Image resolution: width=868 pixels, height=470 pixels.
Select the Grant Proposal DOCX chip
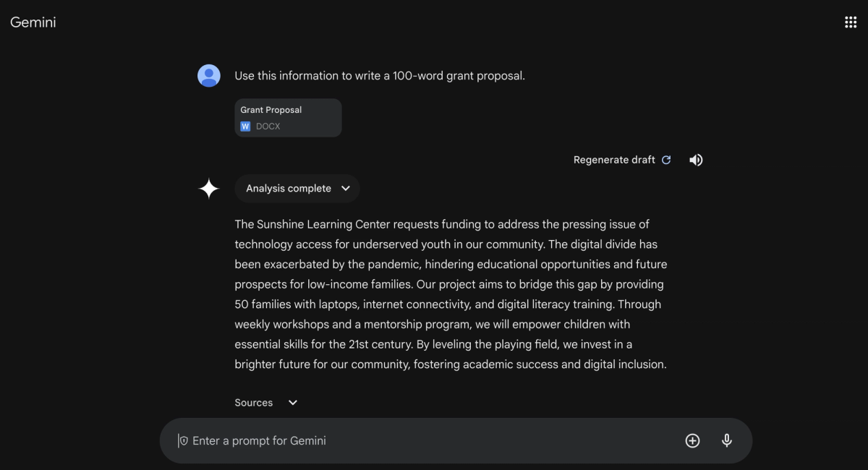pos(288,117)
